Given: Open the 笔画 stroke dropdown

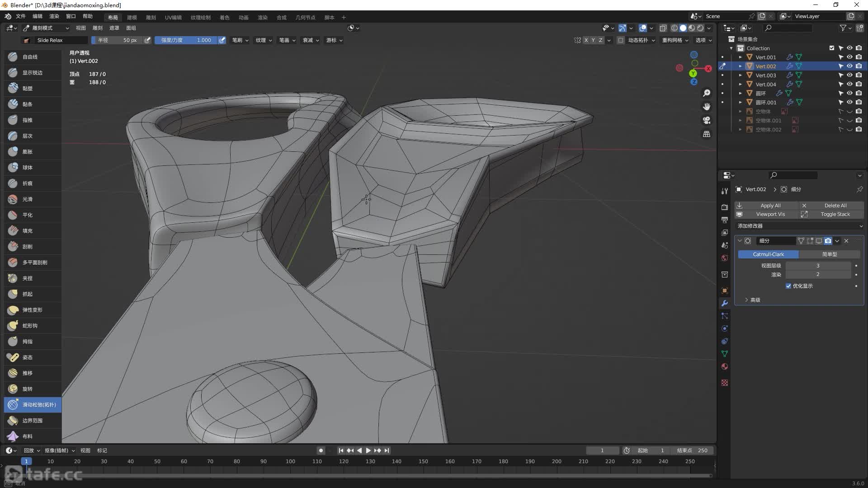Looking at the screenshot, I should click(287, 40).
